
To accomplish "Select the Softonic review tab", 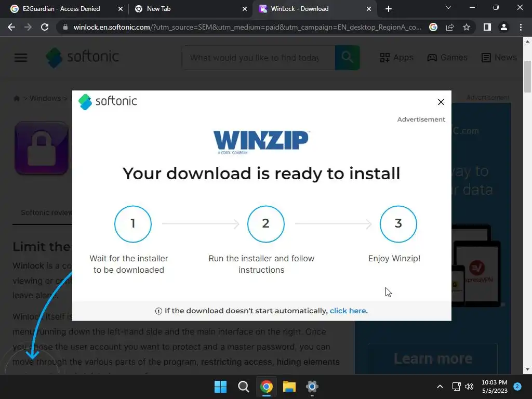I will coord(46,212).
